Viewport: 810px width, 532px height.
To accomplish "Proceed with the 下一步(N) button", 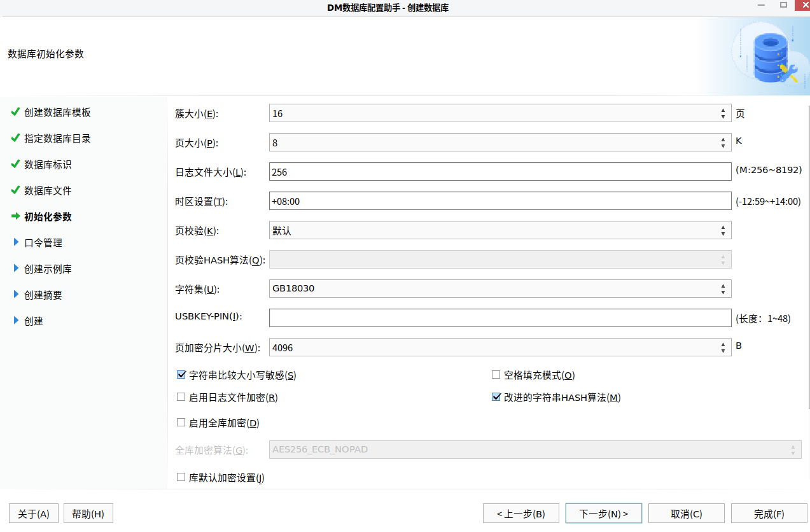I will tap(604, 514).
